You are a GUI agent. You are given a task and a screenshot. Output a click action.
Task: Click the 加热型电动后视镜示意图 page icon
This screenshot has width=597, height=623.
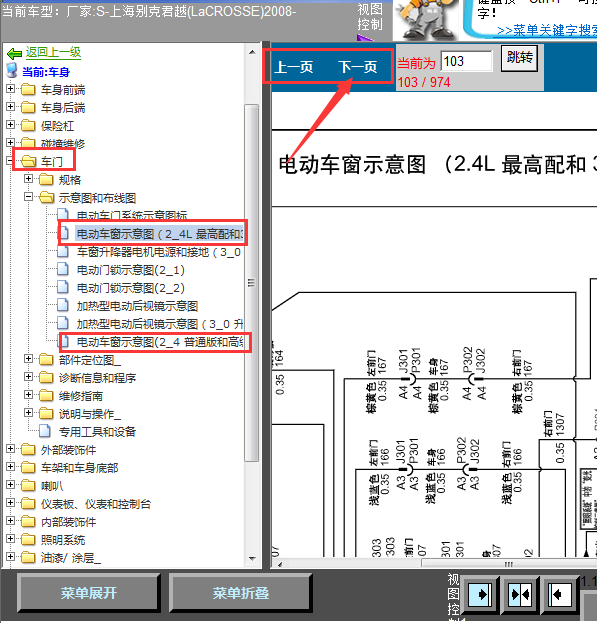63,305
